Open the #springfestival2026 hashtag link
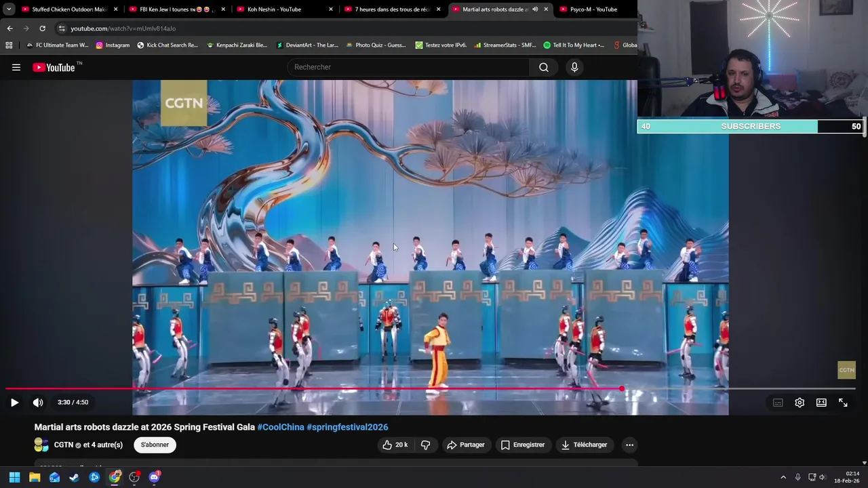Image resolution: width=868 pixels, height=488 pixels. [x=347, y=427]
